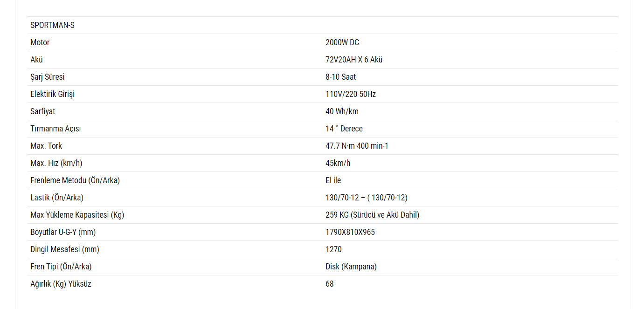
Task: Select the 110V/220 50Hz value
Action: 351,94
